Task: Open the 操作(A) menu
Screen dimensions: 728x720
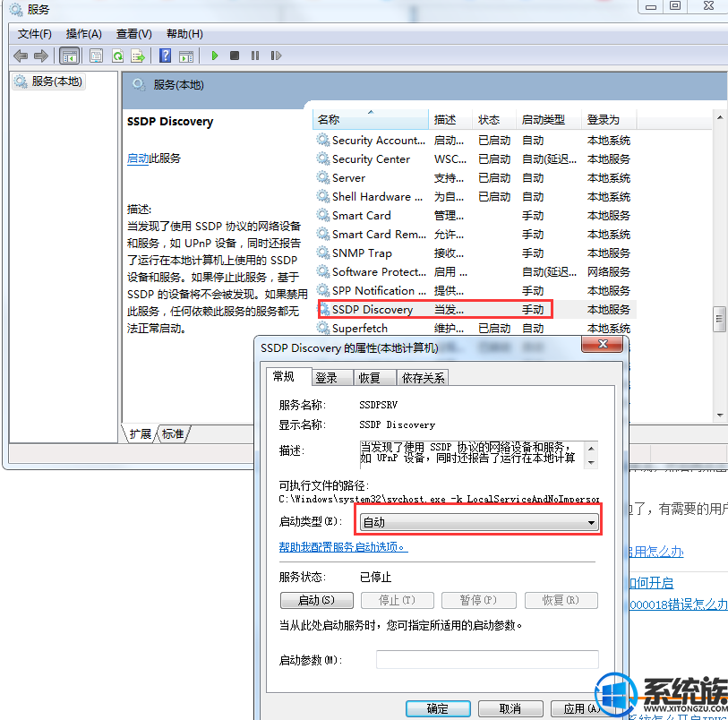Action: [83, 34]
